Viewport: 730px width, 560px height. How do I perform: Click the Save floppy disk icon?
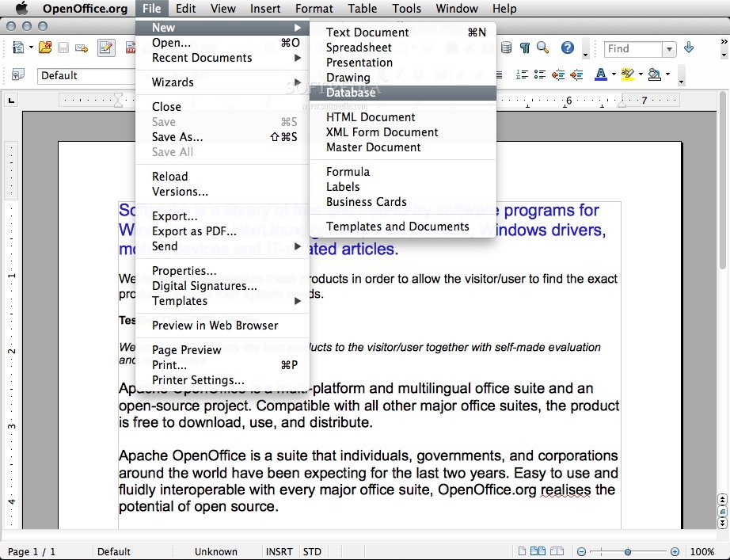[x=63, y=48]
